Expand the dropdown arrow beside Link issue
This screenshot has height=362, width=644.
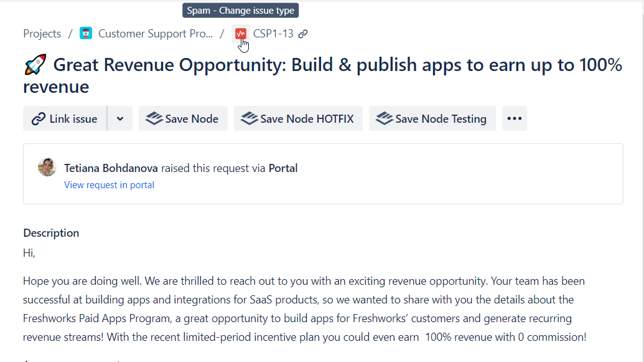(x=120, y=118)
